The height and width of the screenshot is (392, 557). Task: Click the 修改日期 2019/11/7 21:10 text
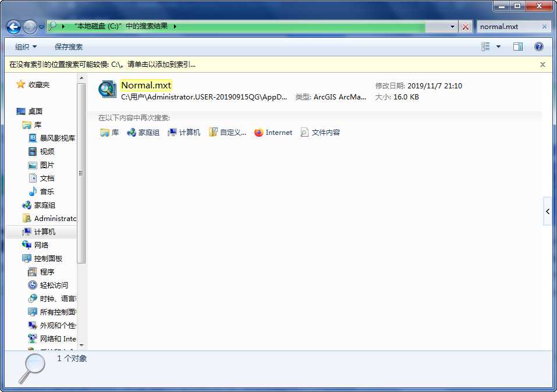(x=418, y=85)
